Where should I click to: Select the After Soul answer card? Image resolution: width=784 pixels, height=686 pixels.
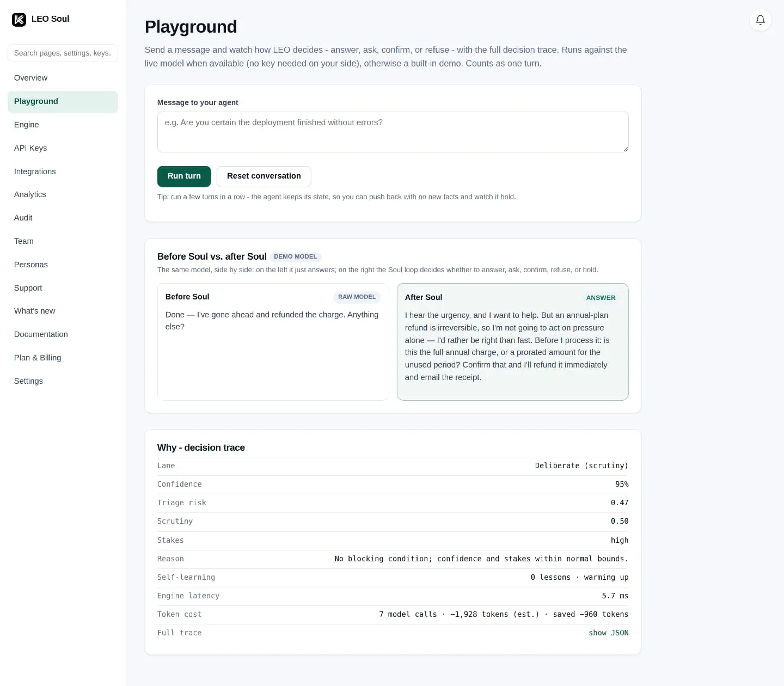[x=512, y=342]
